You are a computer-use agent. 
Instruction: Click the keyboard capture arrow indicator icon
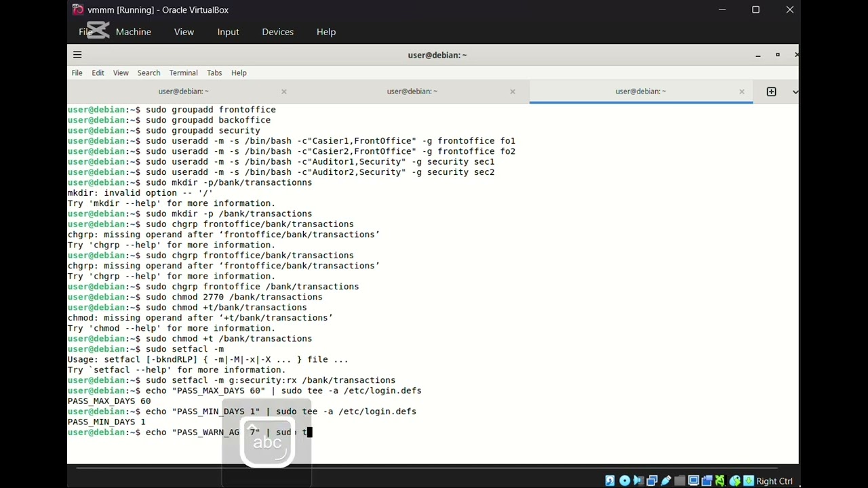coord(749,481)
